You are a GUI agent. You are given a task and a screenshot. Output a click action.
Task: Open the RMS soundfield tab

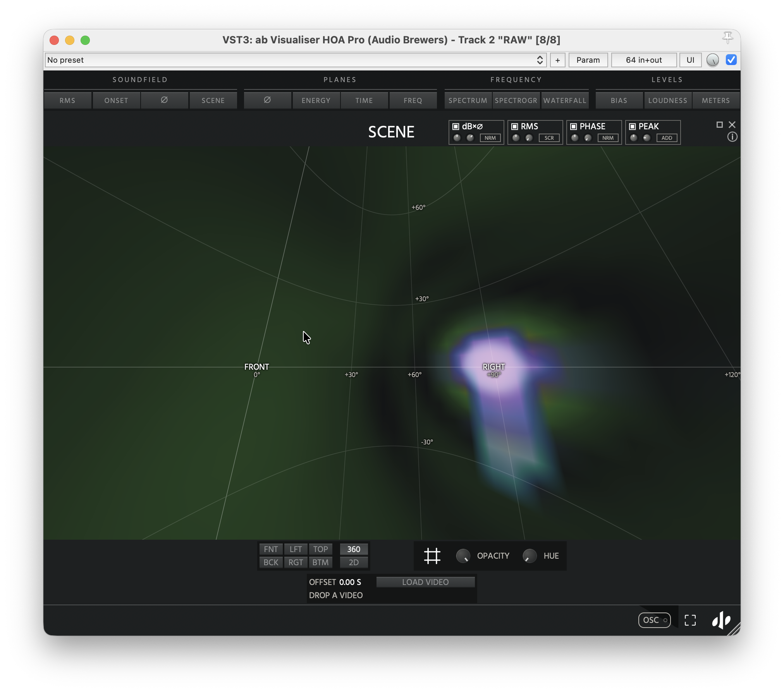point(67,100)
